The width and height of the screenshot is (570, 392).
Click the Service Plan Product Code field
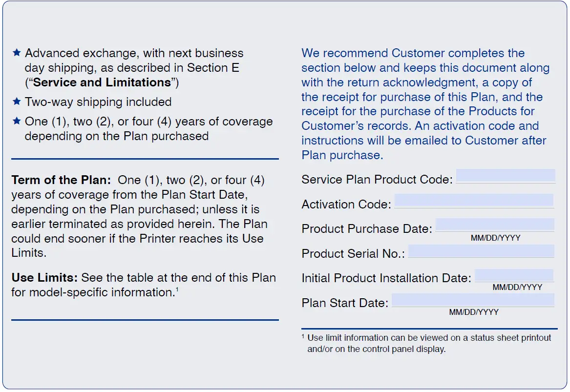(506, 175)
